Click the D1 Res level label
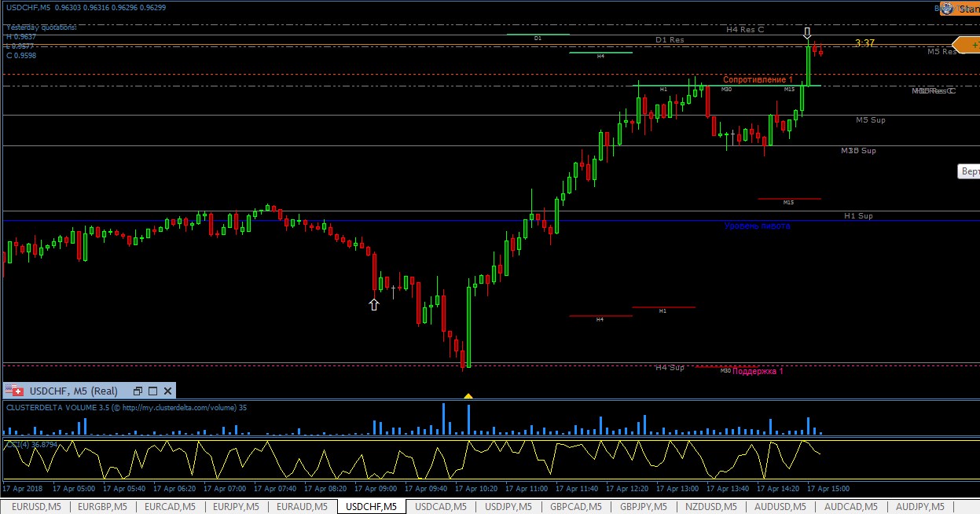This screenshot has width=980, height=514. pyautogui.click(x=670, y=39)
